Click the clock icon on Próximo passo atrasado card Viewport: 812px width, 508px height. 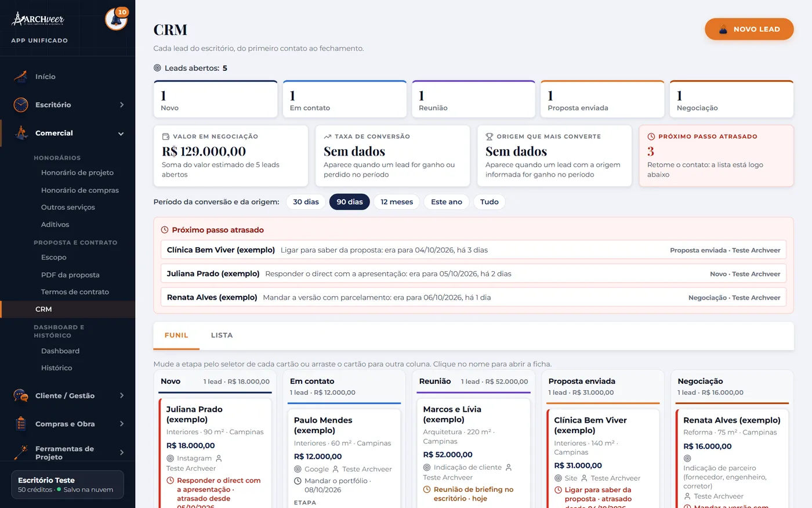(651, 136)
